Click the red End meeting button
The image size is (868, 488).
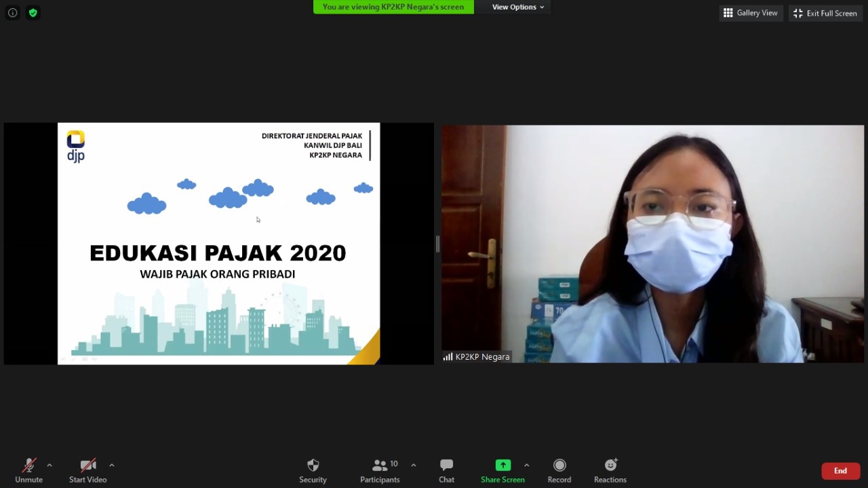point(840,471)
